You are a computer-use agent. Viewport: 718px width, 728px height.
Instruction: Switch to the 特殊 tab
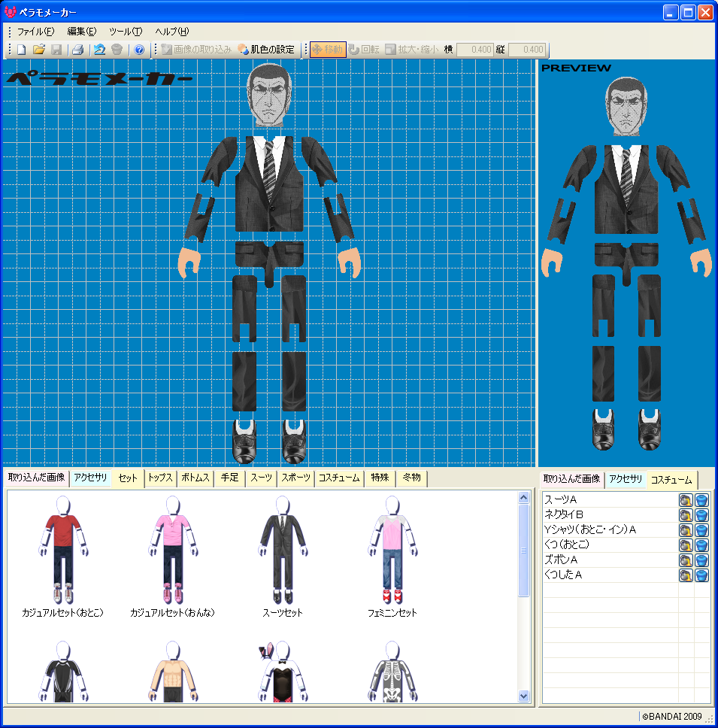pyautogui.click(x=380, y=478)
